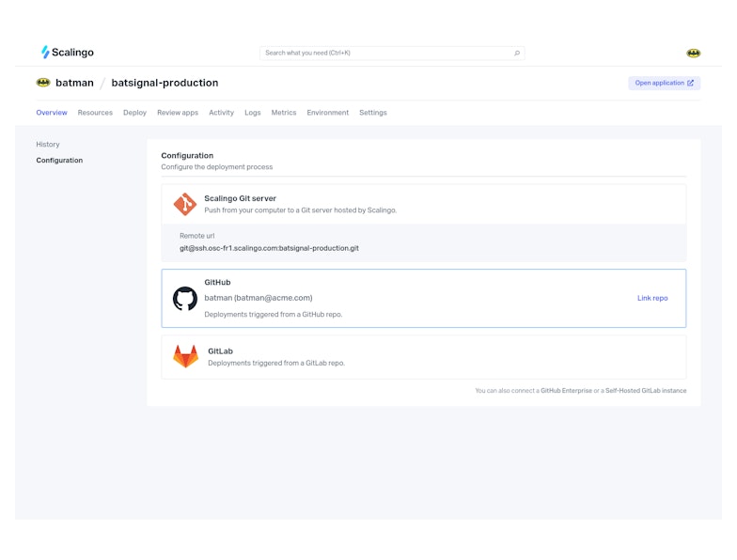Screen dimensions: 737x560
Task: Click the Scalingo Git server icon
Action: pyautogui.click(x=185, y=204)
